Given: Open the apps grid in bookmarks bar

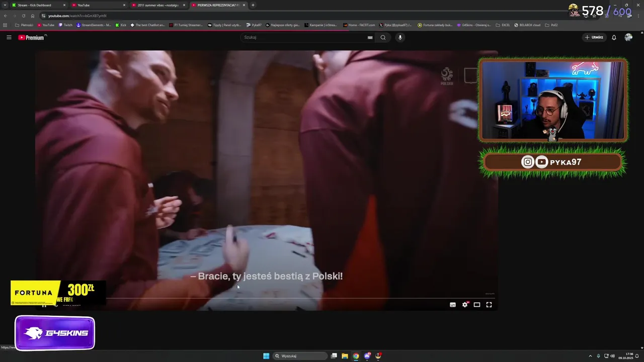Looking at the screenshot, I should pos(5,25).
